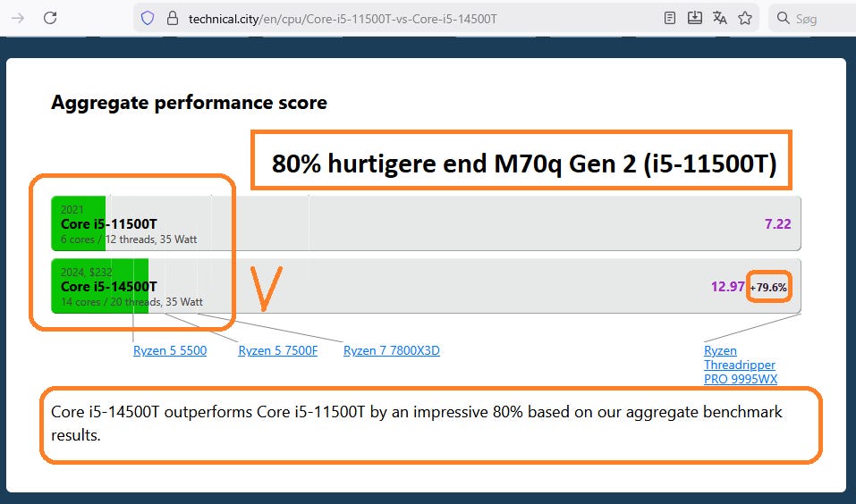Click the Core i5-14500T green score bar
856x504 pixels.
[x=100, y=286]
